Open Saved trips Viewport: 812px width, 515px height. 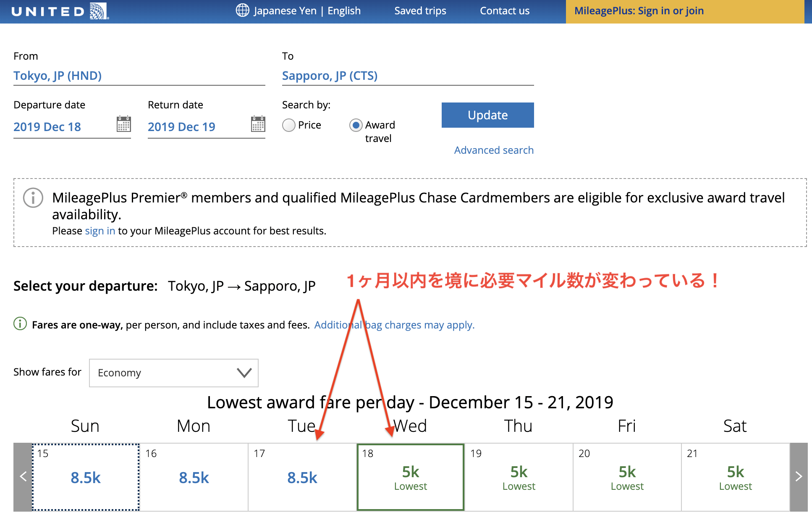[x=420, y=11]
